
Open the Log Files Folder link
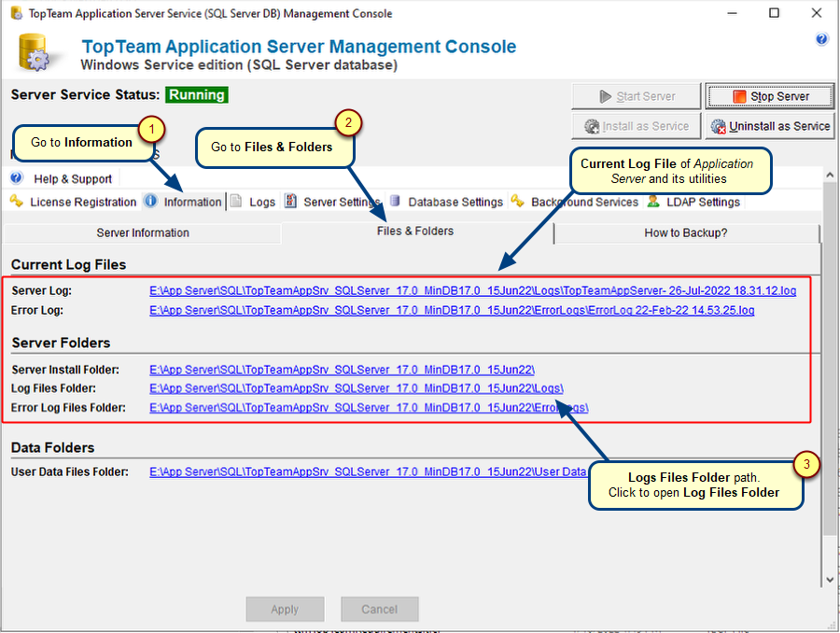click(x=357, y=388)
